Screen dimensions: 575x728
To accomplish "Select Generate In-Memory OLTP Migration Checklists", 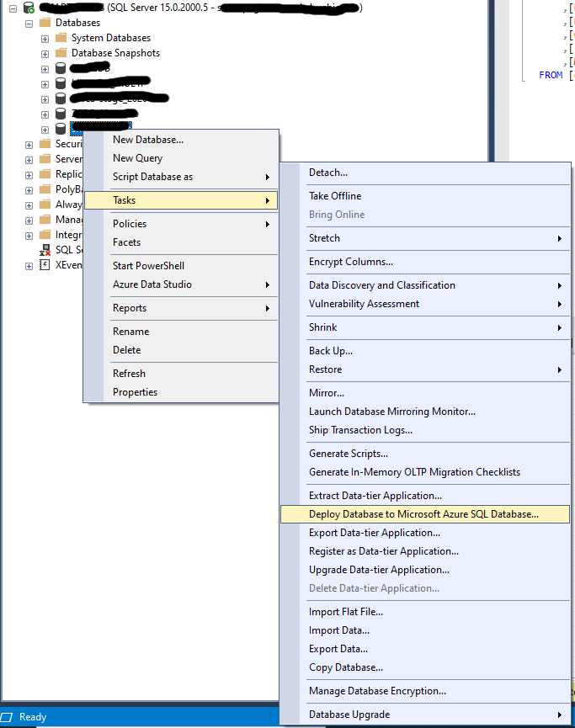I will [425, 472].
